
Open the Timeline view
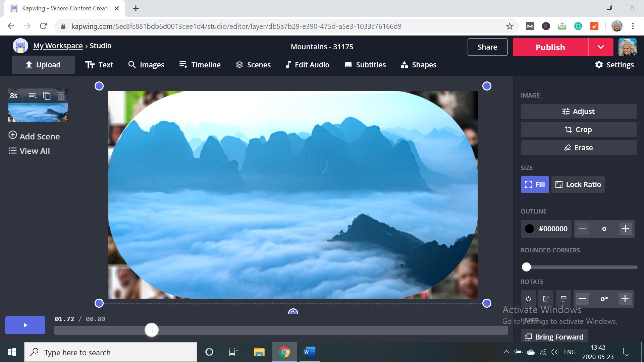[200, 65]
